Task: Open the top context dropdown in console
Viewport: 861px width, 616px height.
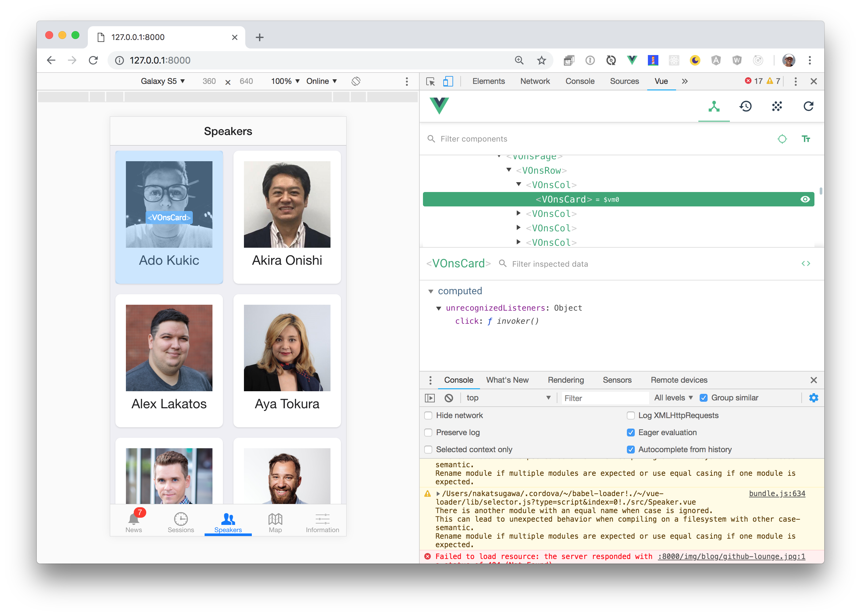Action: click(x=509, y=398)
